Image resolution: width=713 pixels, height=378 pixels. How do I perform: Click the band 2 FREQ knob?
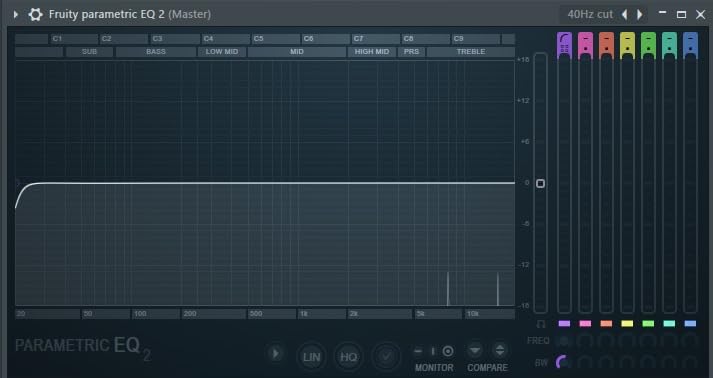click(585, 341)
